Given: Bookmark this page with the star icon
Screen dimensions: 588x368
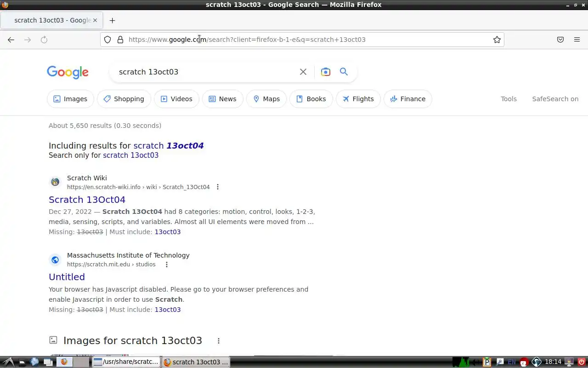Looking at the screenshot, I should pyautogui.click(x=497, y=40).
